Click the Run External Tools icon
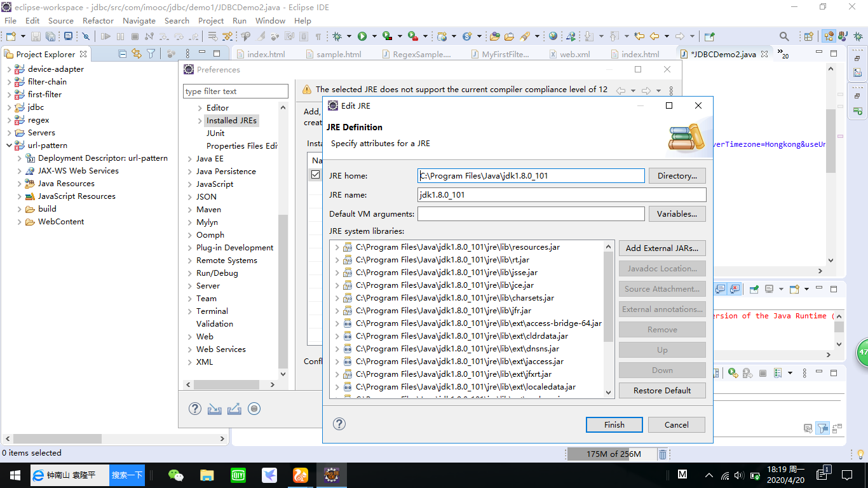The image size is (868, 488). tap(413, 36)
